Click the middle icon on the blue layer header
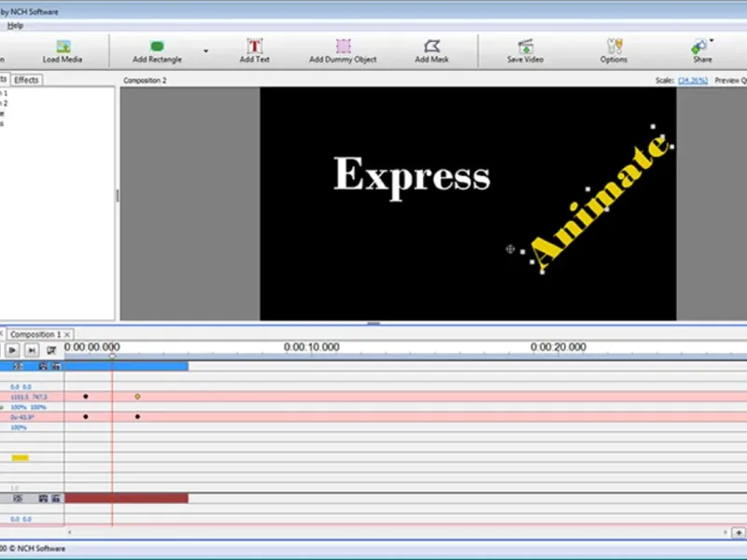 click(x=43, y=366)
